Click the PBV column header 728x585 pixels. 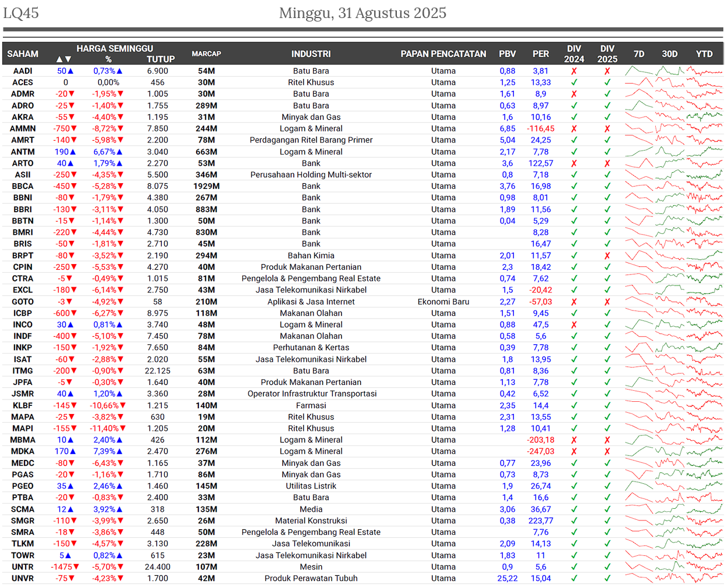click(507, 54)
